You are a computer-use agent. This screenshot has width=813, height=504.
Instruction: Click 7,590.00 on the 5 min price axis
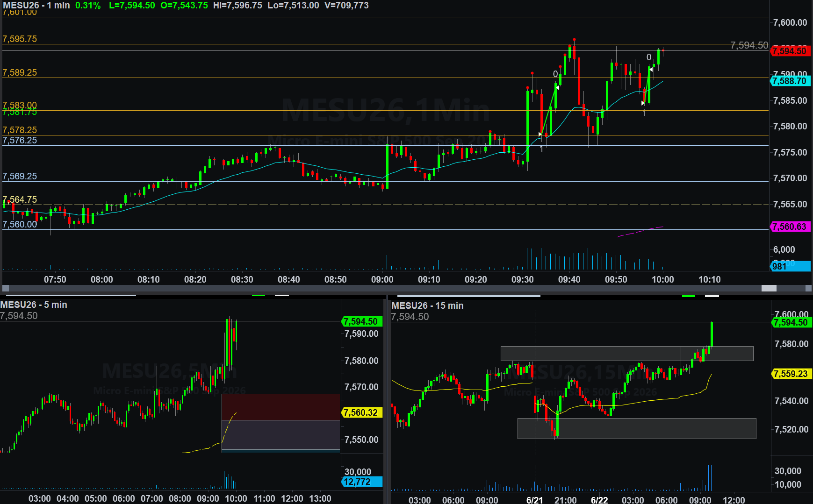click(x=361, y=334)
